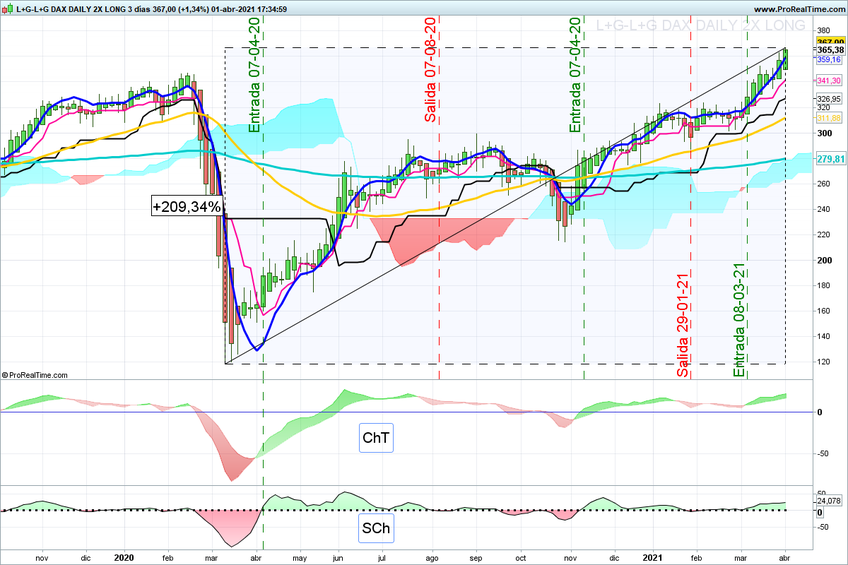Click the sep label on the time axis
Image resolution: width=848 pixels, height=565 pixels.
point(475,559)
